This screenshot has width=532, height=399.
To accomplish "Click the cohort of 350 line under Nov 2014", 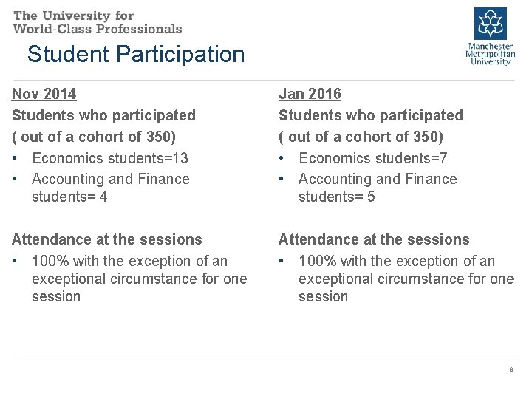I will tap(94, 137).
